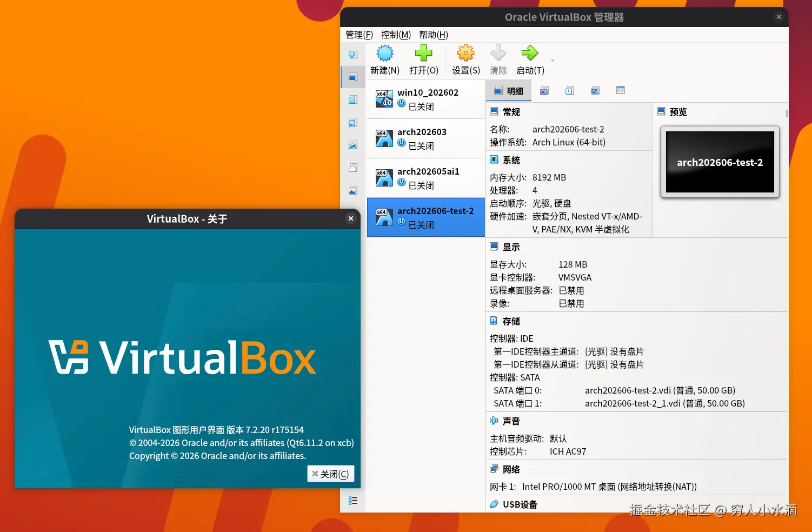812x532 pixels.
Task: Click the 存储 section heading
Action: [x=511, y=321]
